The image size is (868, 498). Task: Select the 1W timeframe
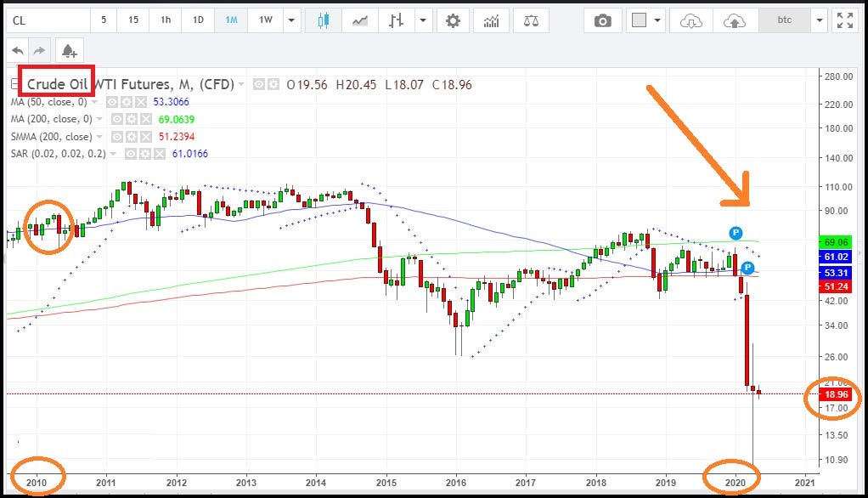coord(266,20)
